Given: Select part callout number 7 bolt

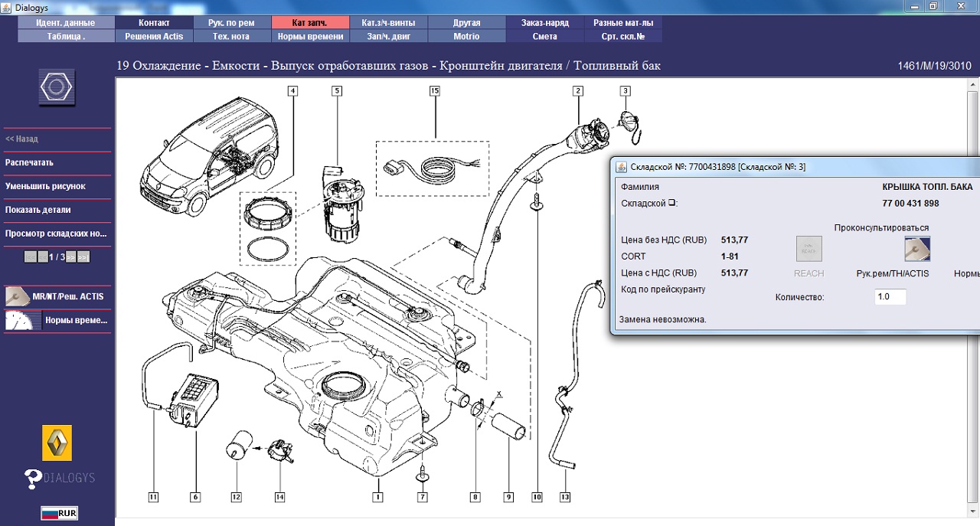Looking at the screenshot, I should tap(422, 497).
